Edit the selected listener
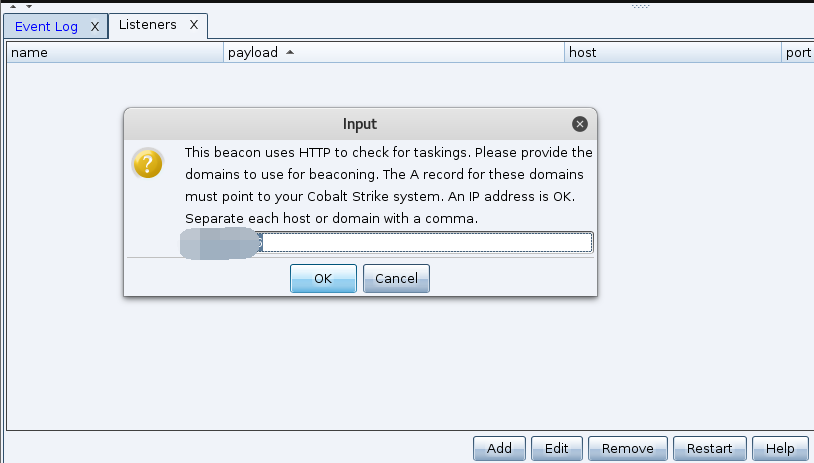The width and height of the screenshot is (814, 463). coord(557,448)
